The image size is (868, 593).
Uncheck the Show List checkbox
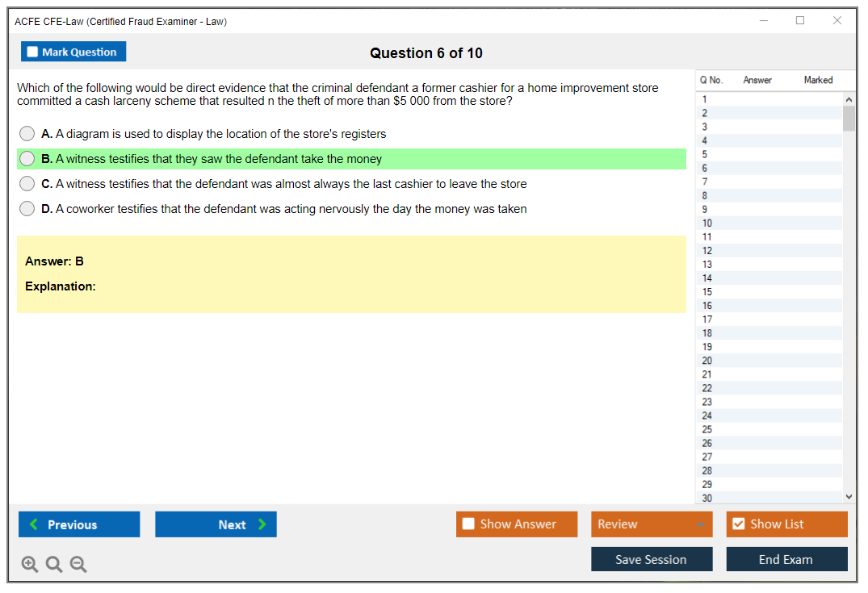(739, 524)
